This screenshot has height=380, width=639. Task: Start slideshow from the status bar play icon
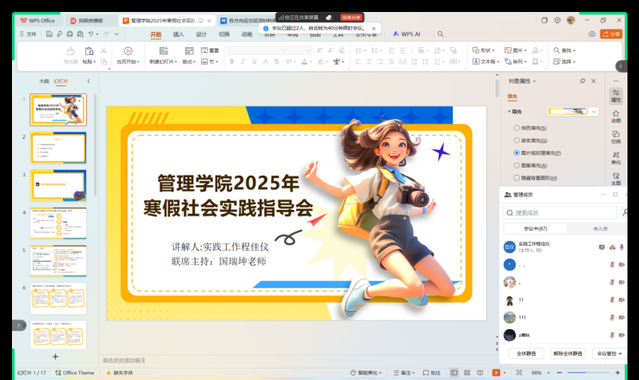coord(496,373)
